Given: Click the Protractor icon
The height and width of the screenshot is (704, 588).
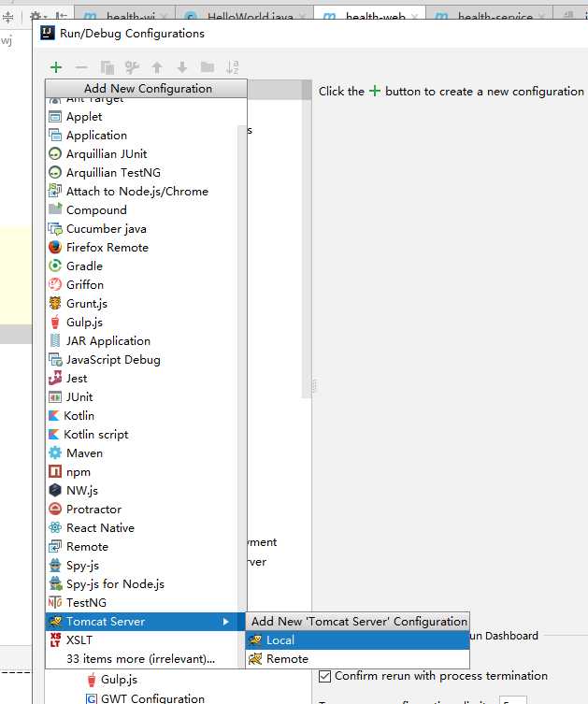Looking at the screenshot, I should [x=55, y=510].
